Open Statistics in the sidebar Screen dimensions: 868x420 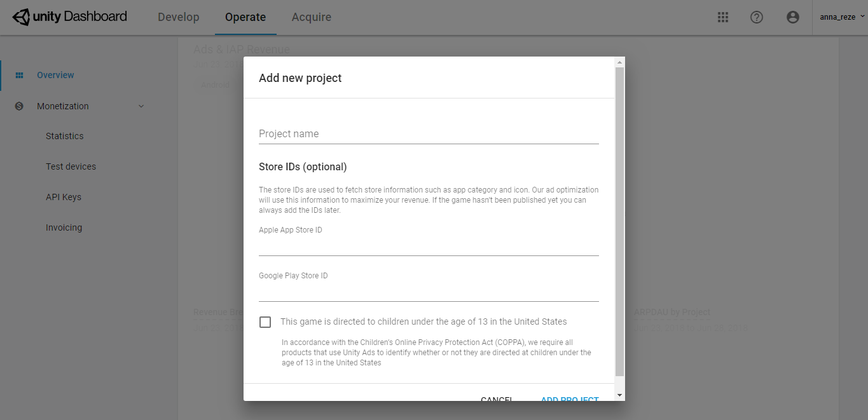tap(65, 136)
